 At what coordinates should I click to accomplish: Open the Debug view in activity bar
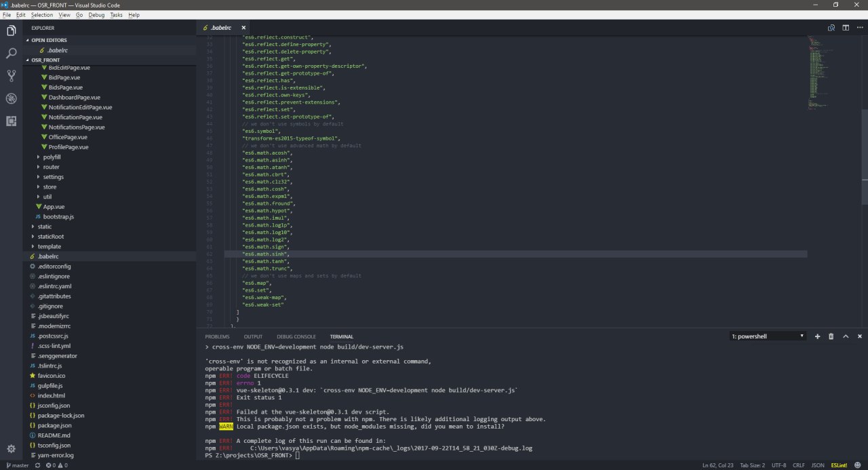(11, 98)
